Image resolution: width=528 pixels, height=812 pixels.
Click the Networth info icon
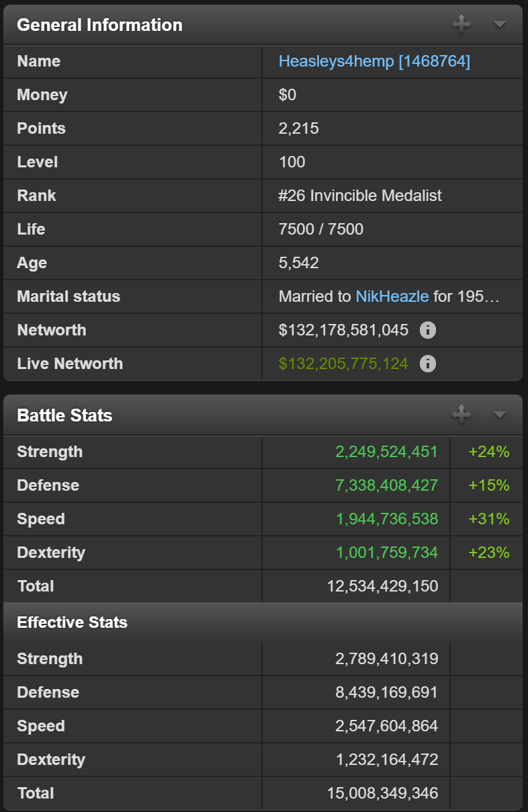(428, 330)
